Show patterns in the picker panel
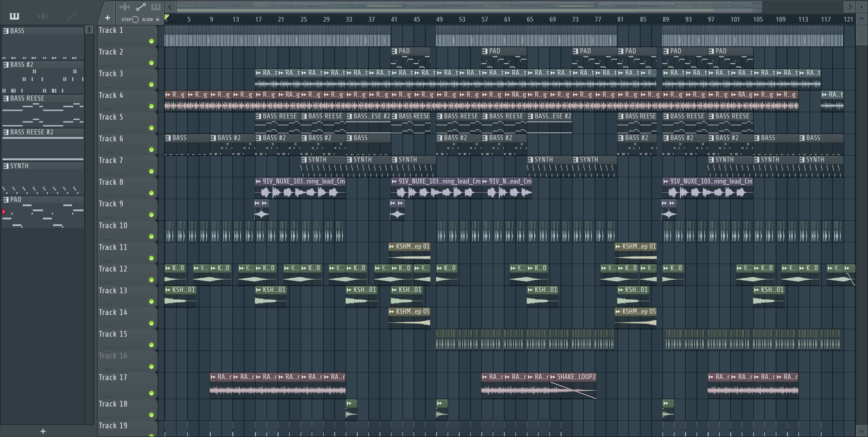This screenshot has height=437, width=868. [14, 16]
